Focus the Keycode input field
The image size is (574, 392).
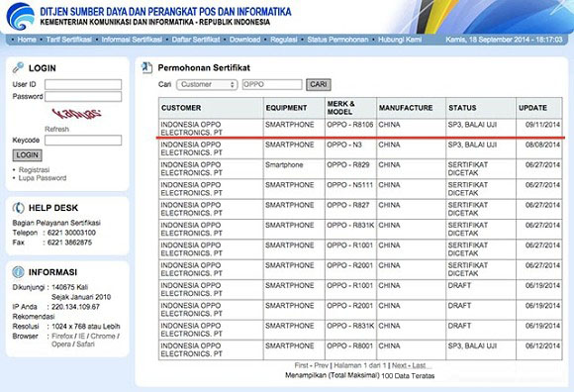pos(83,141)
